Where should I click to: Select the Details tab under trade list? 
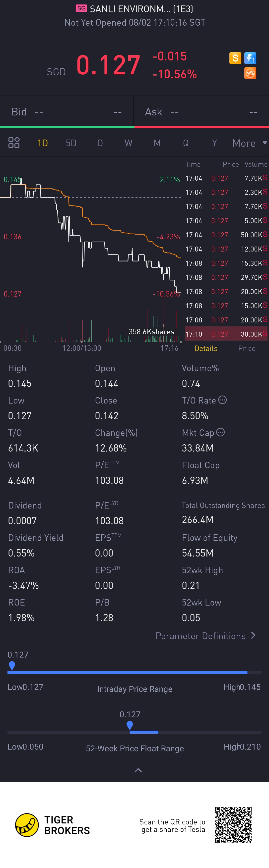pos(206,348)
